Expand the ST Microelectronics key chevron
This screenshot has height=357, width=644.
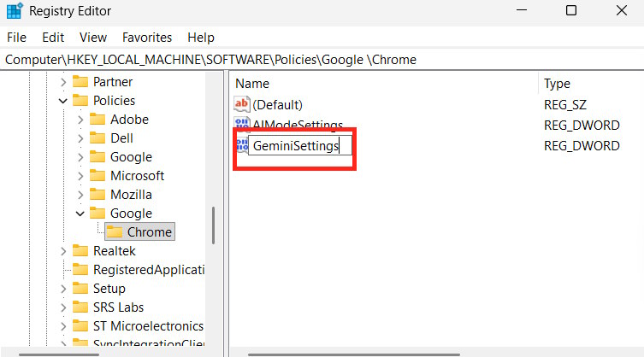[x=63, y=326]
